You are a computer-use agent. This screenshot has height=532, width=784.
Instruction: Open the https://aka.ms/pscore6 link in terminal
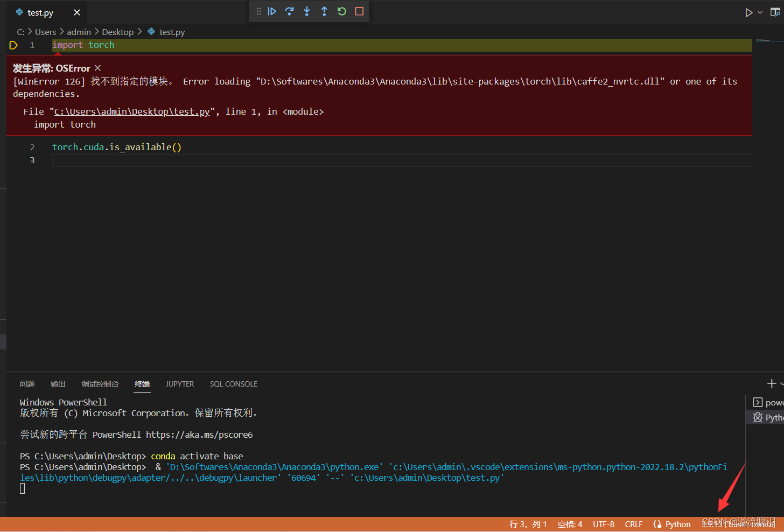199,435
